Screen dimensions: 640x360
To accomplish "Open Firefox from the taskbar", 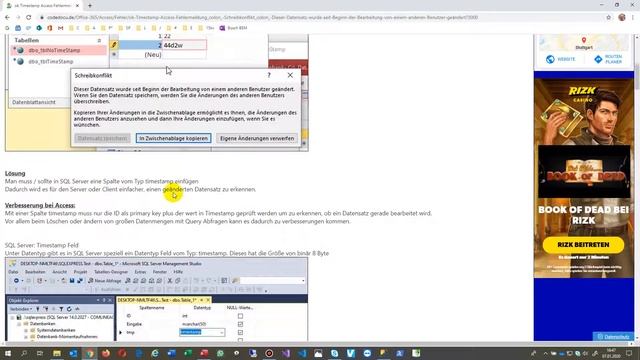I will [106, 353].
